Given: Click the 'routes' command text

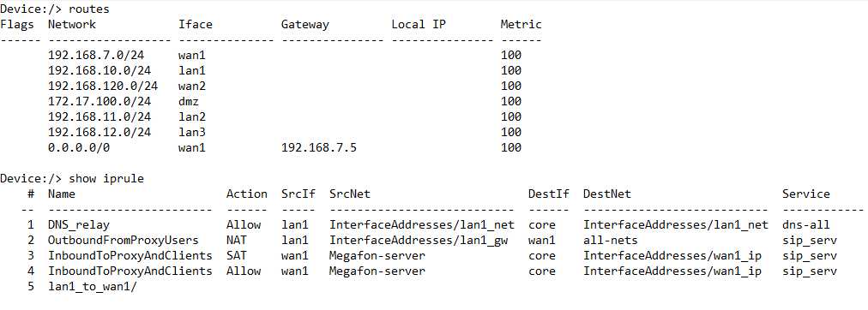Looking at the screenshot, I should (89, 9).
